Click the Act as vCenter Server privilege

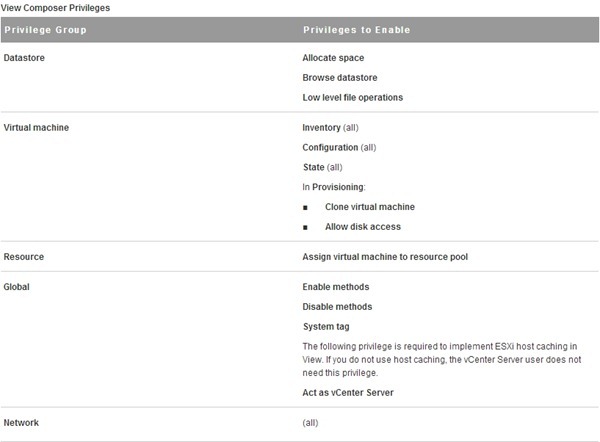click(347, 393)
